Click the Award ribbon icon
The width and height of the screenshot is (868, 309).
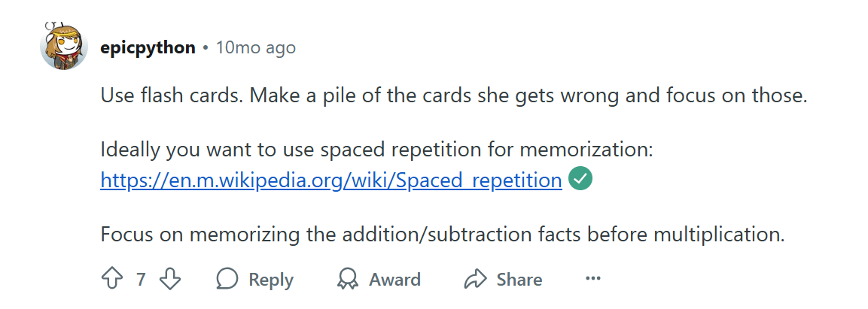[x=348, y=280]
